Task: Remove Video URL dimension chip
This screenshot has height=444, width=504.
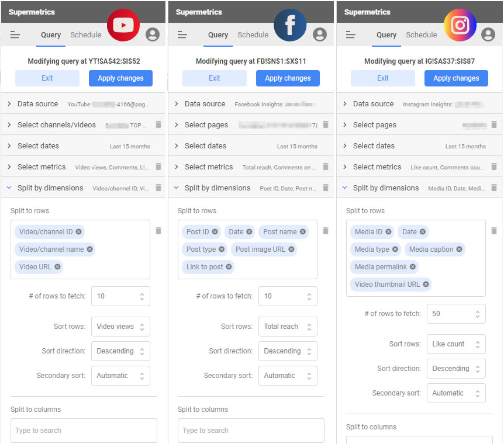Action: click(x=57, y=266)
